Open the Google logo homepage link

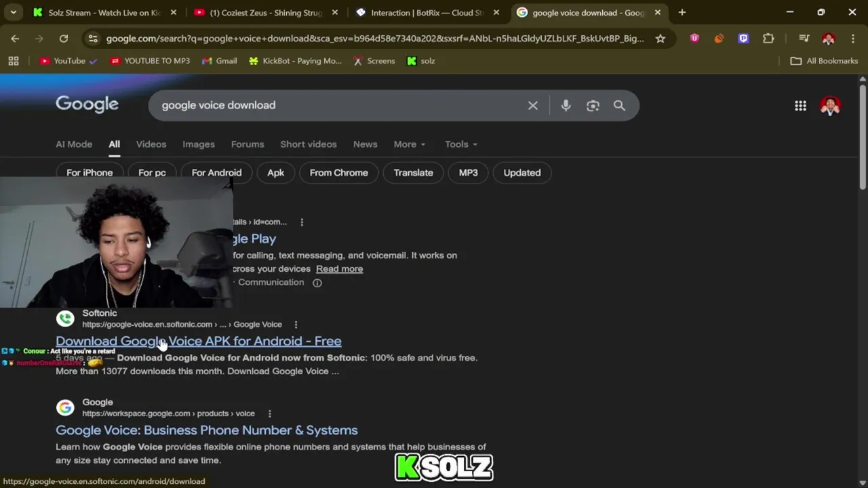[x=87, y=104]
